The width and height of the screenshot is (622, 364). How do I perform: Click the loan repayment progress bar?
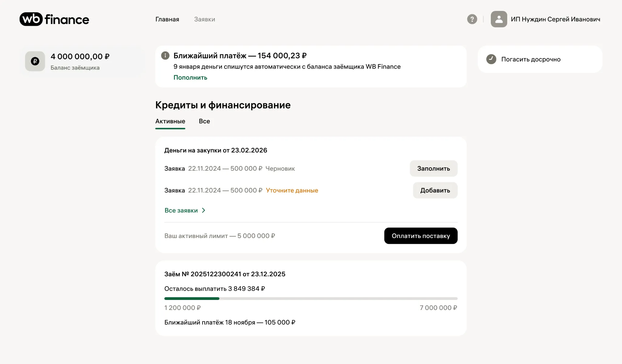pyautogui.click(x=311, y=299)
